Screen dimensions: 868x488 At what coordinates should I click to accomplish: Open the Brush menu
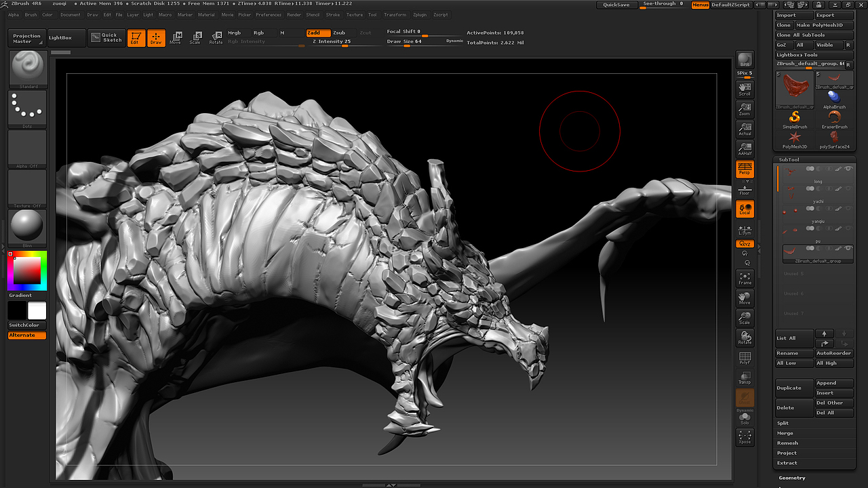pyautogui.click(x=31, y=14)
